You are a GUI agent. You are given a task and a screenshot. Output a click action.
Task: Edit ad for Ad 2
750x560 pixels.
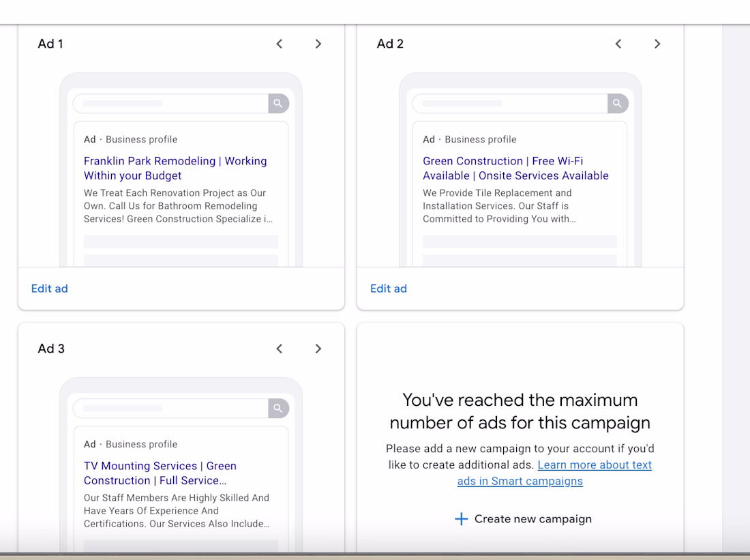point(389,289)
